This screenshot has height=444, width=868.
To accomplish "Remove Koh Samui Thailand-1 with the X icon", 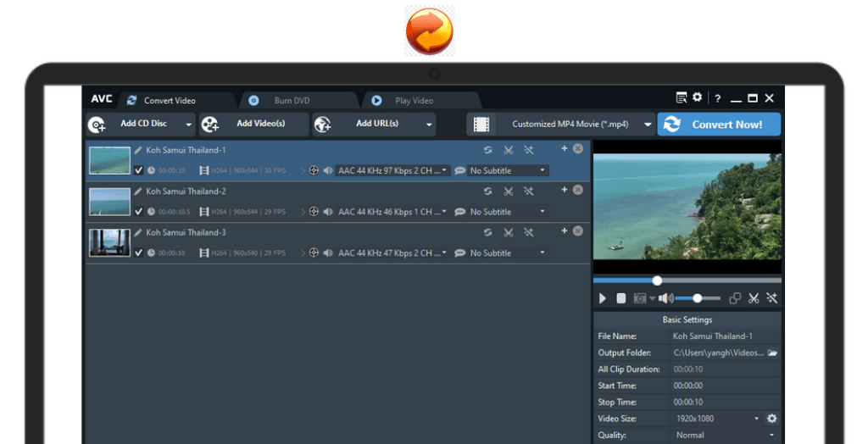I will click(x=578, y=148).
